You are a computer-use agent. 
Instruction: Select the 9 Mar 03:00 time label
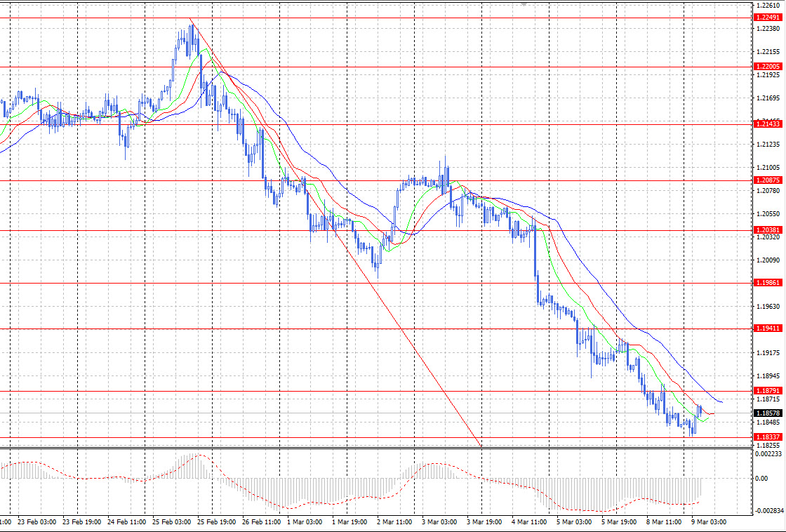pyautogui.click(x=709, y=522)
